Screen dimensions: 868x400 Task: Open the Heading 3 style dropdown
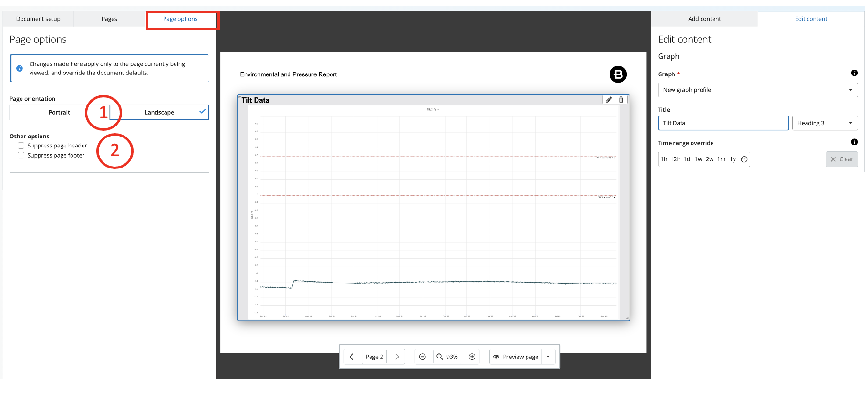click(825, 123)
